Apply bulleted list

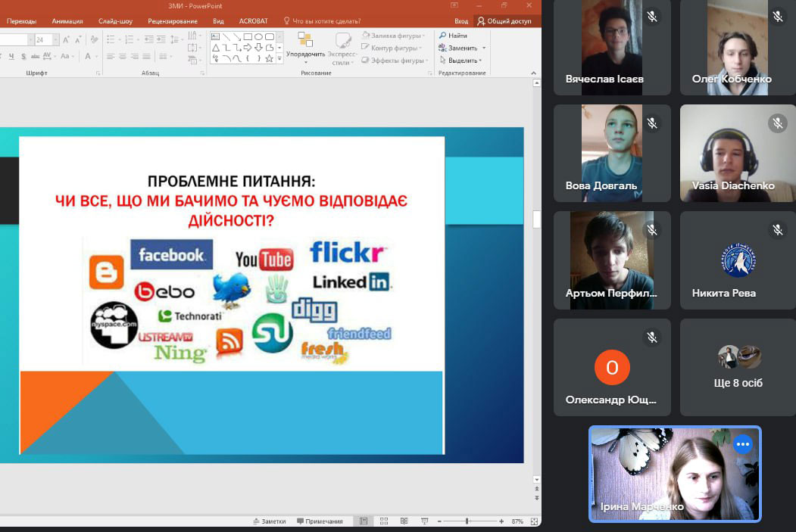point(112,39)
